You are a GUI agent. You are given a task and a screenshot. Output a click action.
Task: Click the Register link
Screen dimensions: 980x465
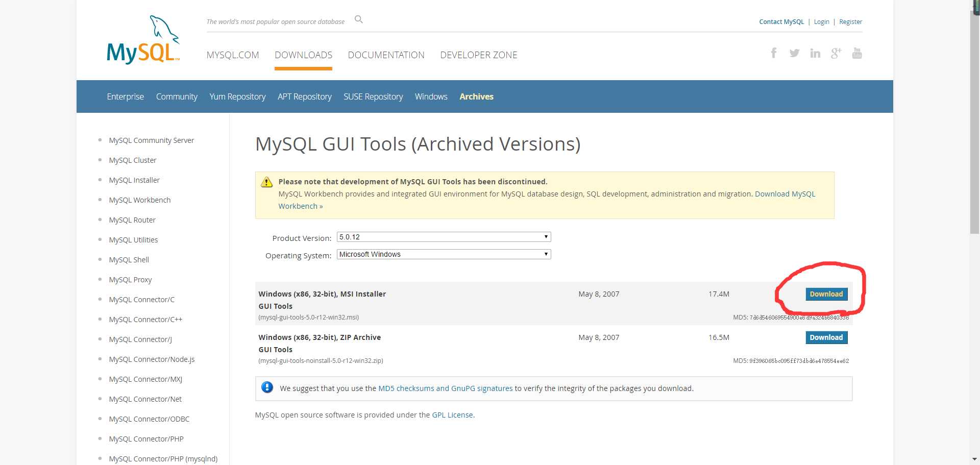pyautogui.click(x=850, y=22)
